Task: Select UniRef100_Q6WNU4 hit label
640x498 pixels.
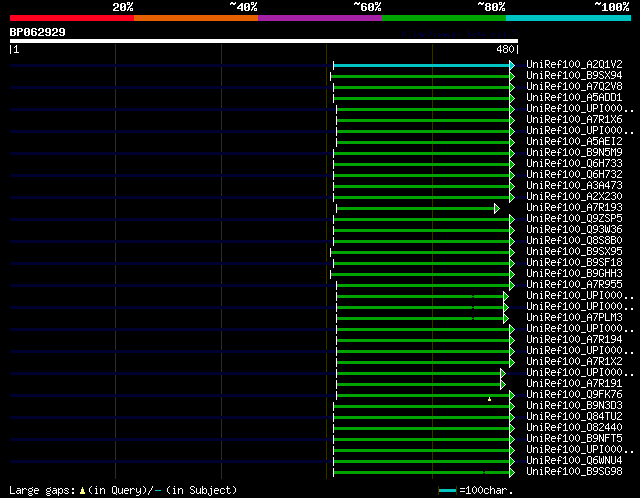Action: tap(574, 461)
